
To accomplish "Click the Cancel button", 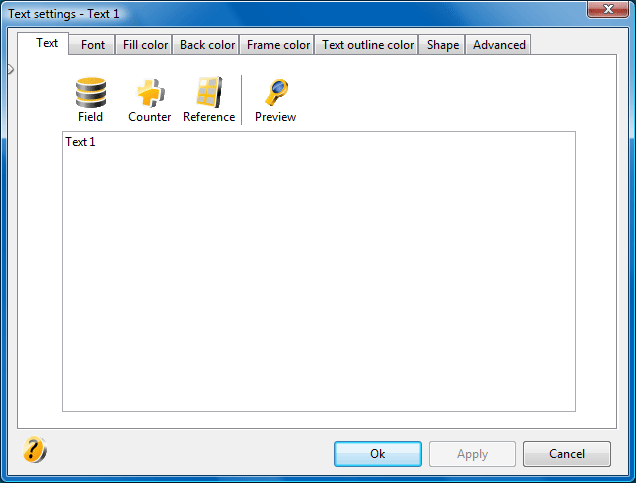I will point(567,454).
